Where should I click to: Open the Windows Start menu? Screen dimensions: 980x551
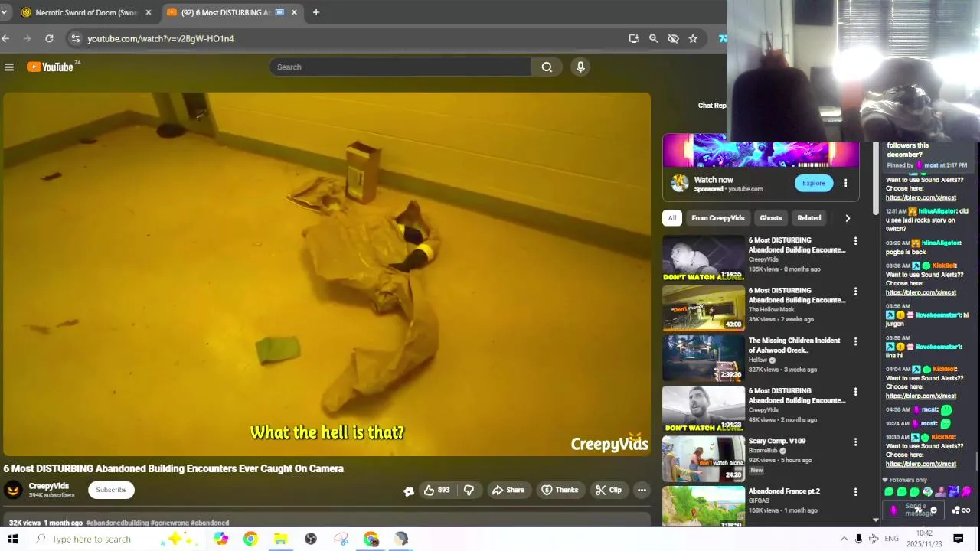tap(13, 539)
